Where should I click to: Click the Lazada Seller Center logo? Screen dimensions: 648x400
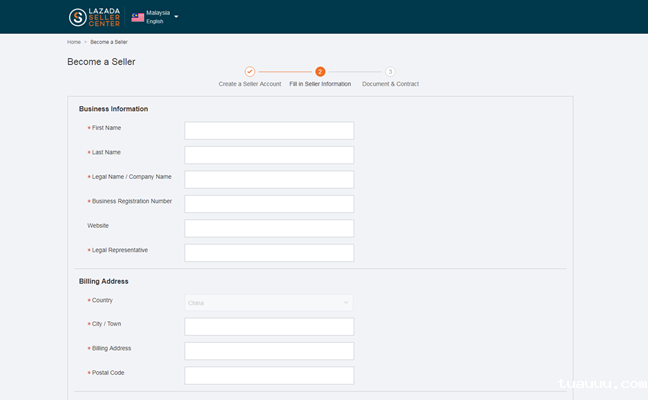(x=96, y=17)
